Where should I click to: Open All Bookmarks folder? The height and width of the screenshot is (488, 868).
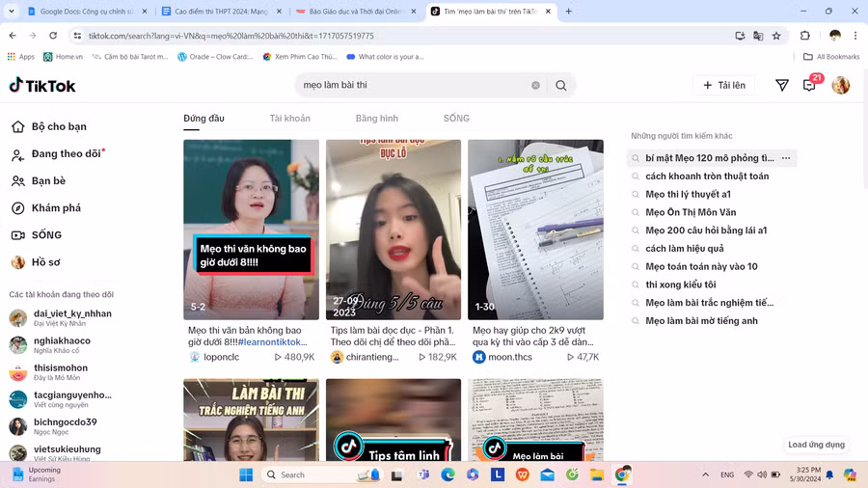831,57
